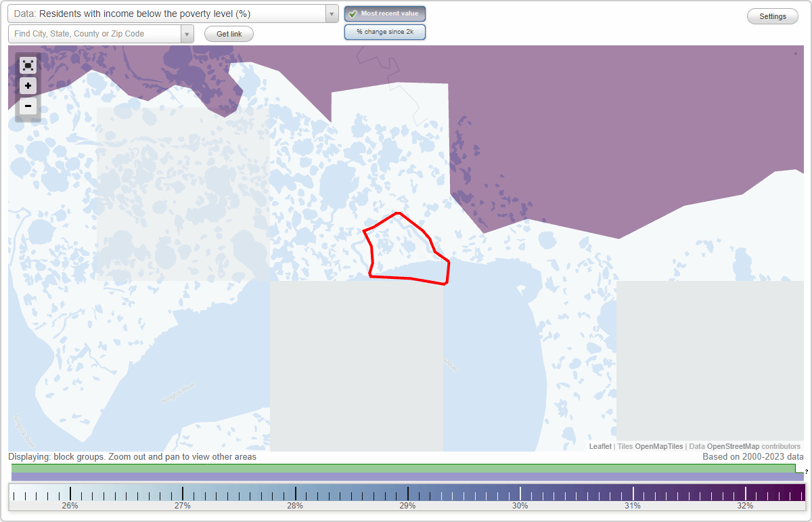Click inside the red outlined block group
812x522 pixels.
point(406,251)
